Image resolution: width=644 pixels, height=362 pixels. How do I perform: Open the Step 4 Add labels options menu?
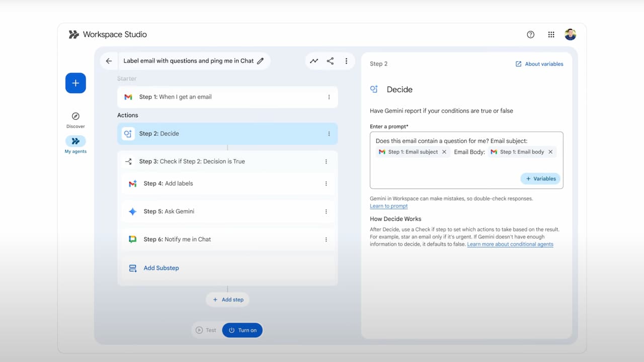coord(326,184)
